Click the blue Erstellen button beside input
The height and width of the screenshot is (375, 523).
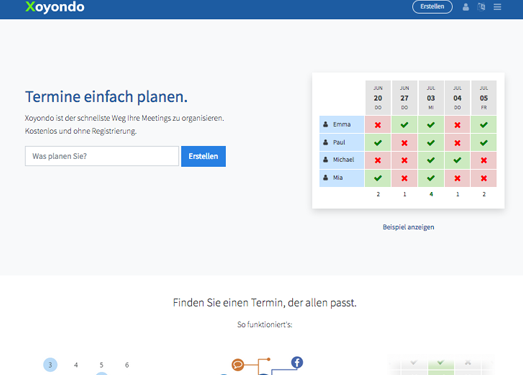coord(203,156)
